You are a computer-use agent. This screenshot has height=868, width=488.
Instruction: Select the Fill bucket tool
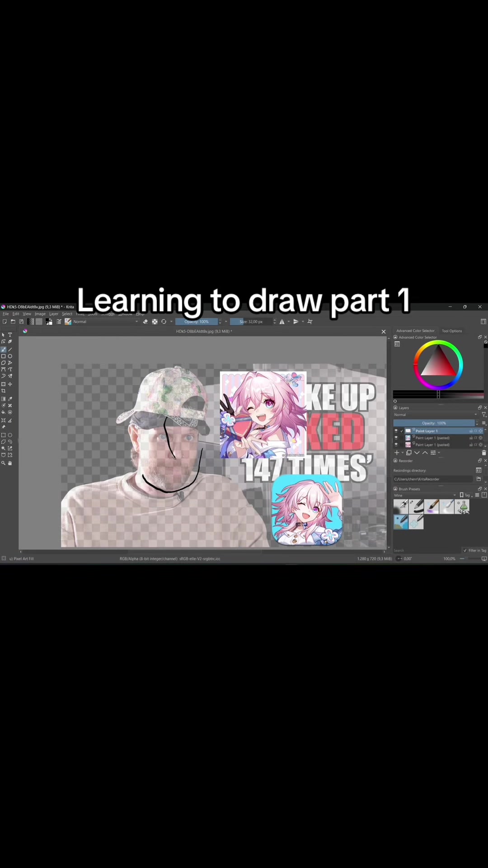(3, 412)
